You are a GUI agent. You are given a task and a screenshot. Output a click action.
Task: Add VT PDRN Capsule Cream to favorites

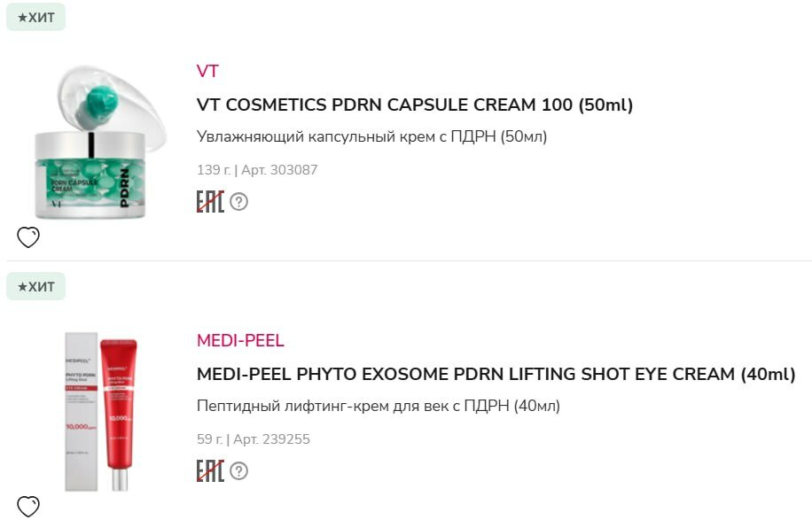click(28, 237)
